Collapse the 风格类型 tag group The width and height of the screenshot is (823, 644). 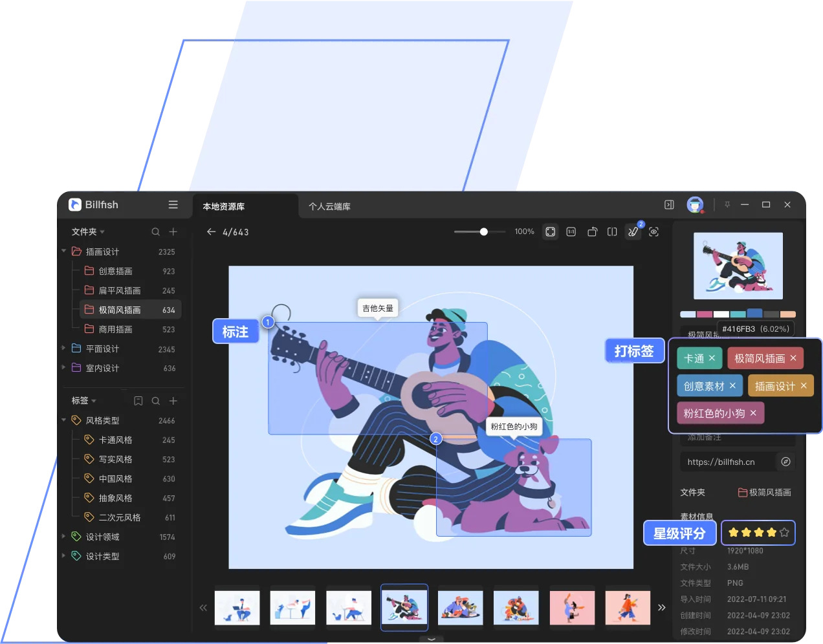(64, 420)
